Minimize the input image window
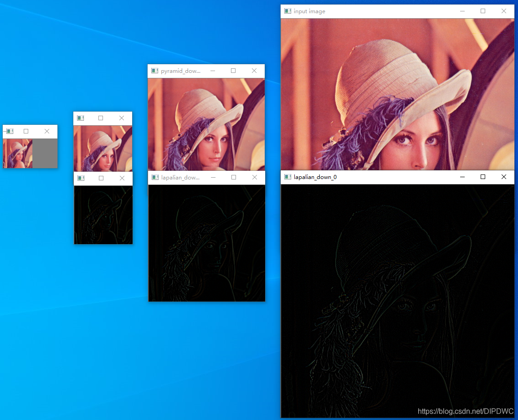Screen dimensions: 518x420 462,11
